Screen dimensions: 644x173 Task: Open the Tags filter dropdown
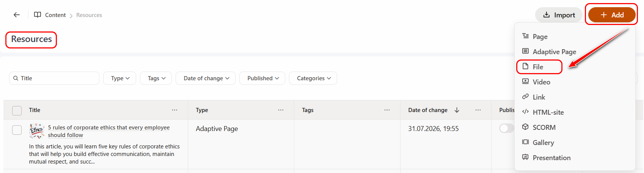(156, 78)
